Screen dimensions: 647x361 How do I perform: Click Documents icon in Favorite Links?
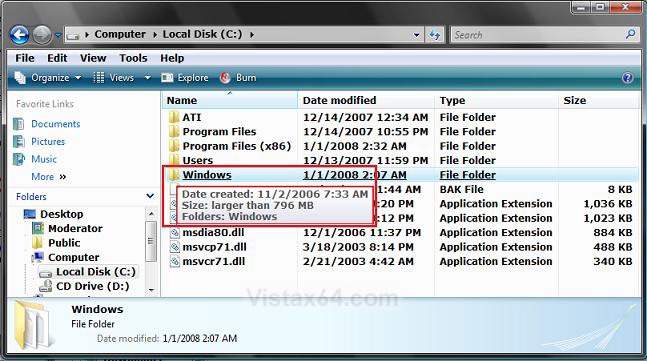[x=19, y=124]
